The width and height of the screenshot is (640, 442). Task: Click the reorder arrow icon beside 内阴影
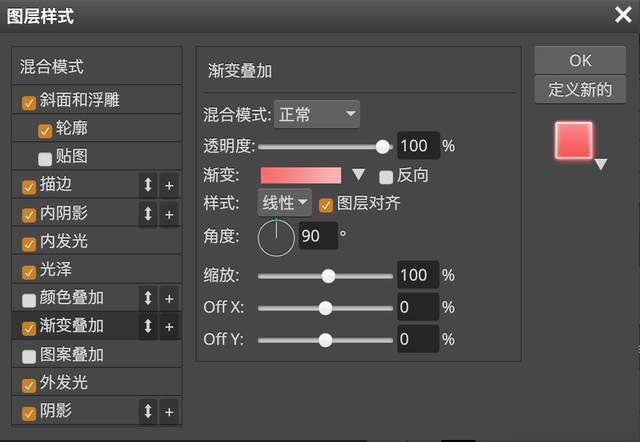point(148,214)
